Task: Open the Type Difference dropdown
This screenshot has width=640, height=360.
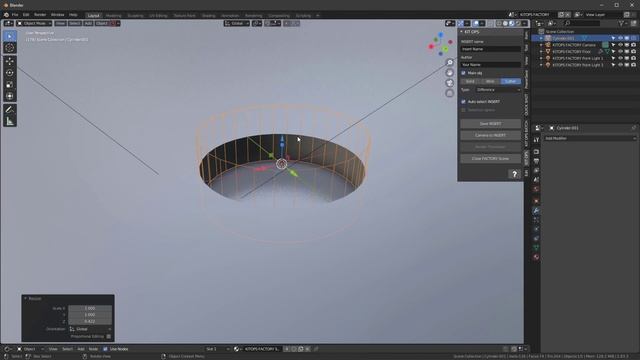Action: pos(498,90)
